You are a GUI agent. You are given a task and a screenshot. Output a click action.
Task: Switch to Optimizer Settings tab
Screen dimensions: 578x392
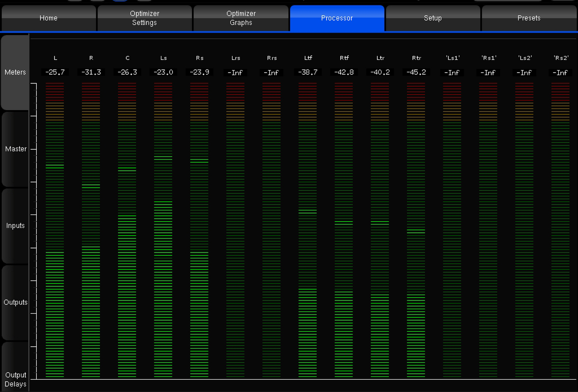point(144,18)
